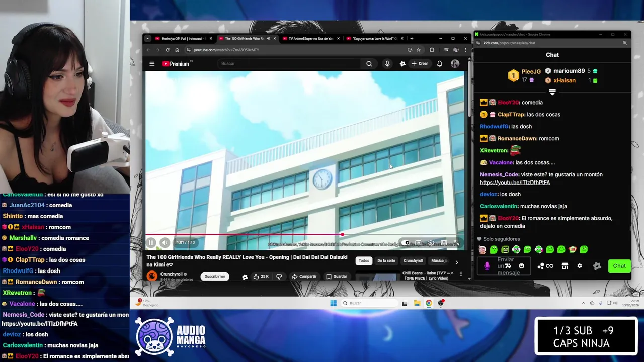
Task: Click the PieeJG top gifter name
Action: click(x=531, y=72)
